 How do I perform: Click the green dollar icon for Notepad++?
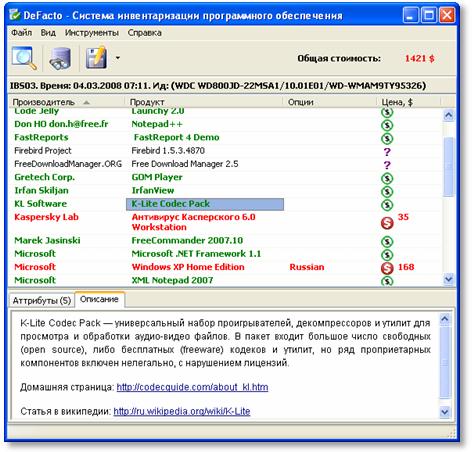387,125
